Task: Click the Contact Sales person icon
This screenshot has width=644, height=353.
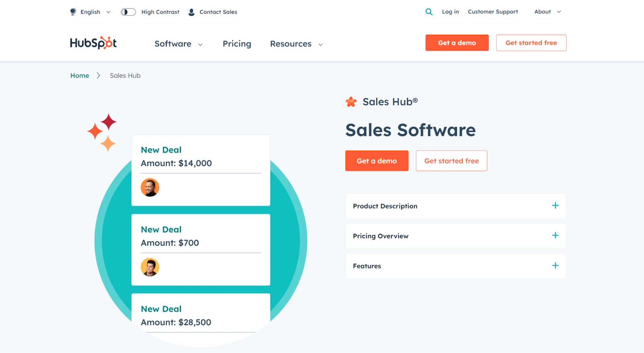Action: coord(192,12)
